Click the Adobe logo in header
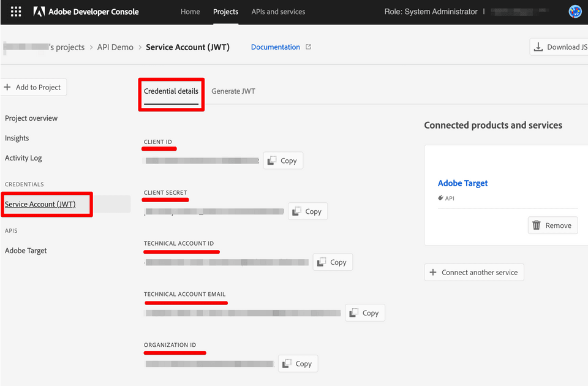 pos(39,12)
